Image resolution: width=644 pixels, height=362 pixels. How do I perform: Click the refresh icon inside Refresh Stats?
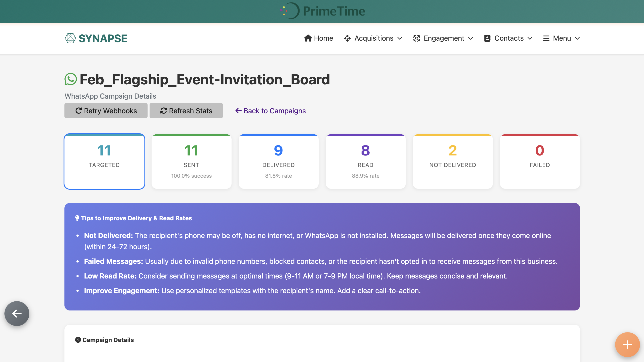tap(164, 111)
